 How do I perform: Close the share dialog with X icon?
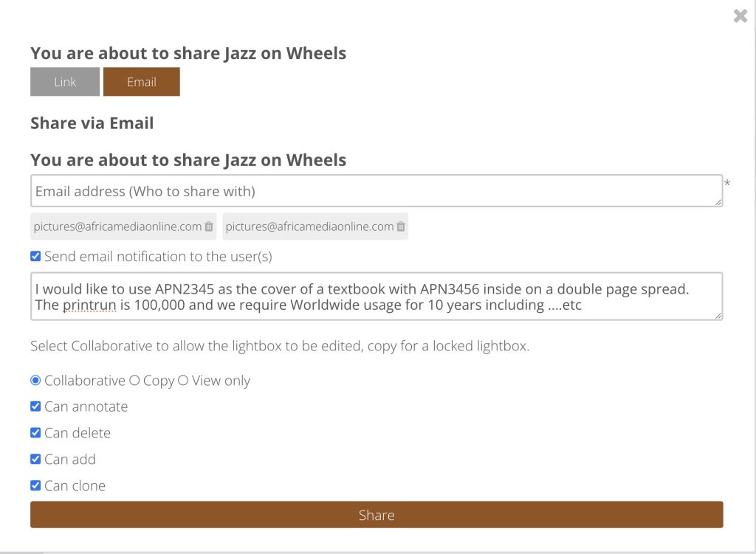tap(740, 16)
